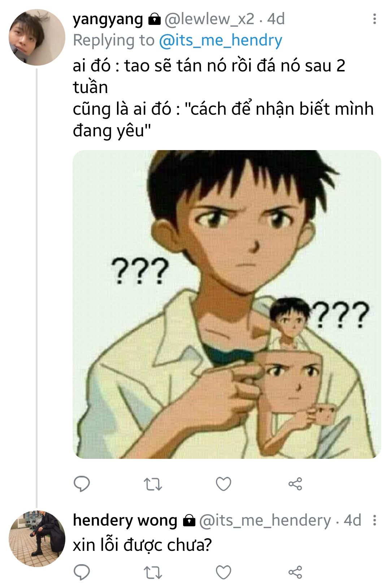Retweet hendery wong's reply
The height and width of the screenshot is (588, 390).
[153, 572]
